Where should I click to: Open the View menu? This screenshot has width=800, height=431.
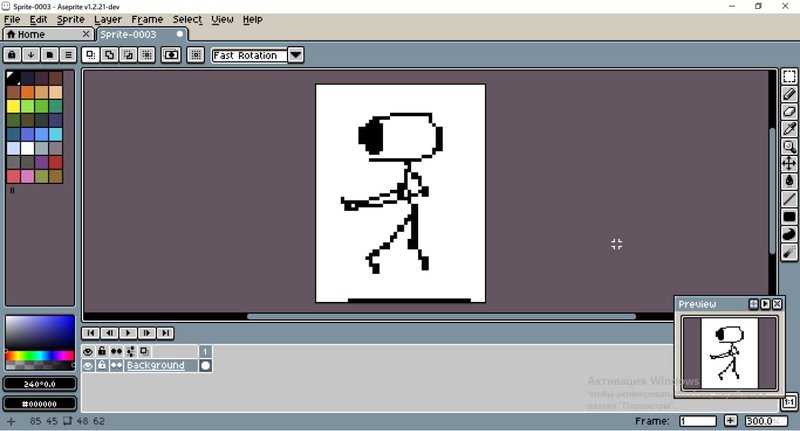[222, 19]
